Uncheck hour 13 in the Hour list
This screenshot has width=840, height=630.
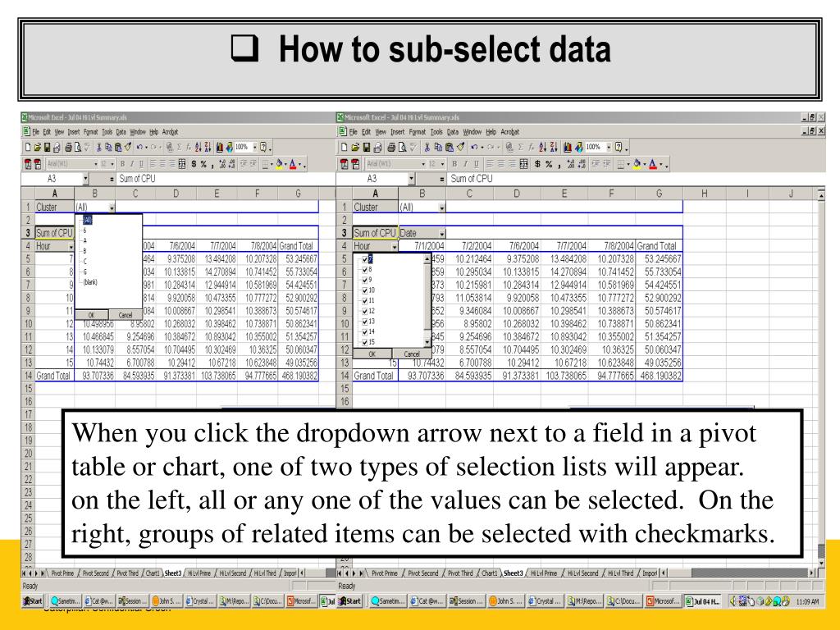pos(365,322)
